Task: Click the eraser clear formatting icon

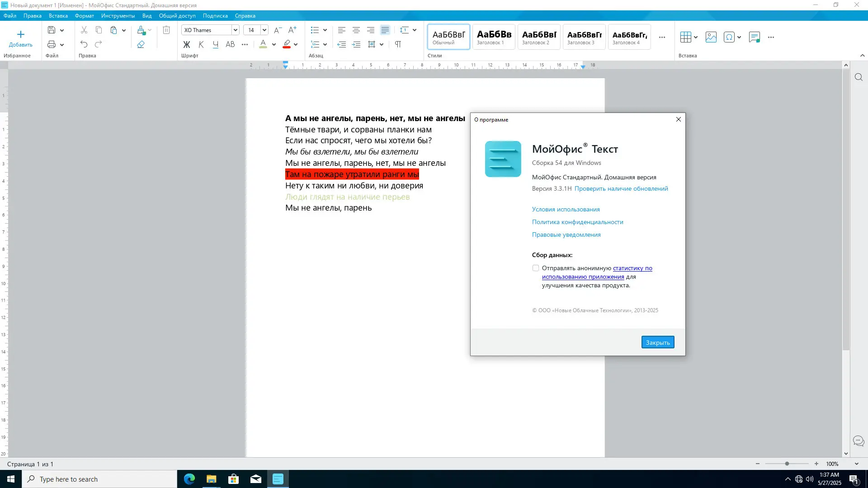Action: (141, 44)
